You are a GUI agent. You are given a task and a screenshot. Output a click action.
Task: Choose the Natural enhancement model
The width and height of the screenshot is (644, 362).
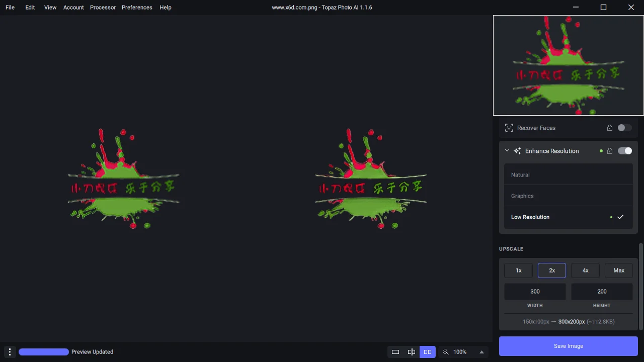pyautogui.click(x=568, y=175)
